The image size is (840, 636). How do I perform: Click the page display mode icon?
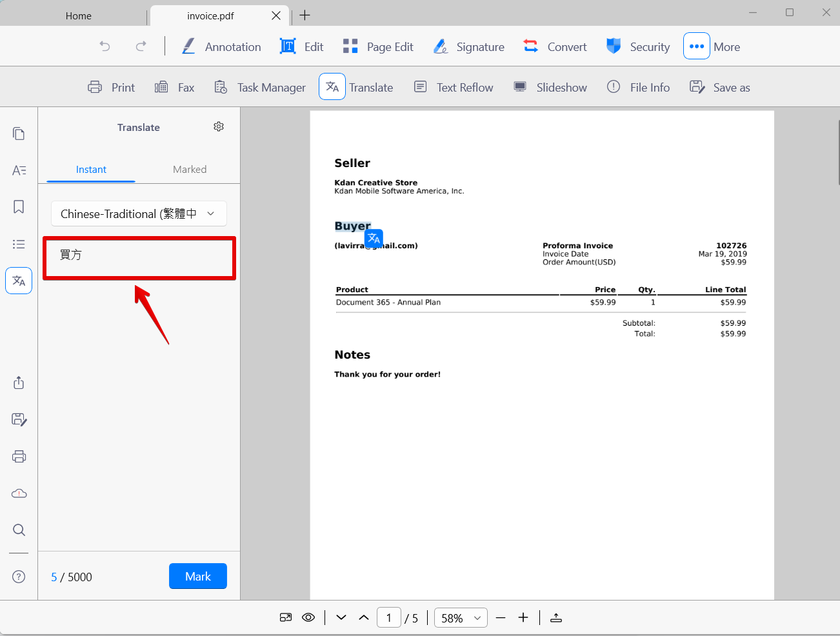click(286, 617)
